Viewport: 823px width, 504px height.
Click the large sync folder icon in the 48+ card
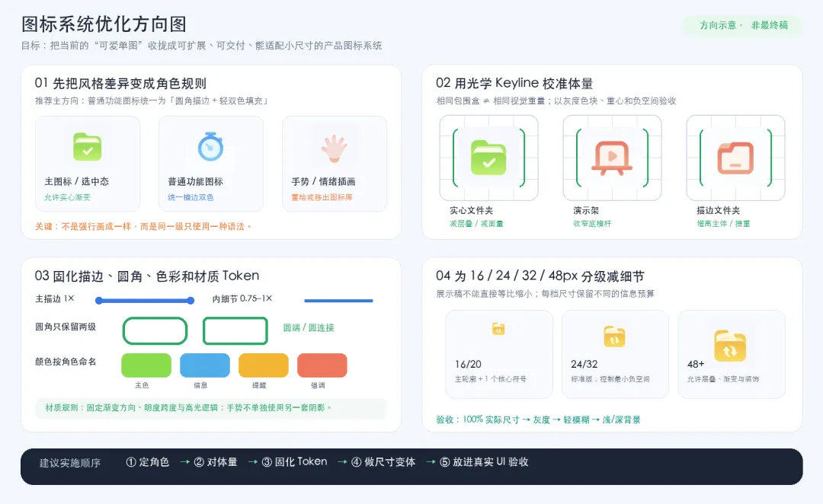point(730,346)
